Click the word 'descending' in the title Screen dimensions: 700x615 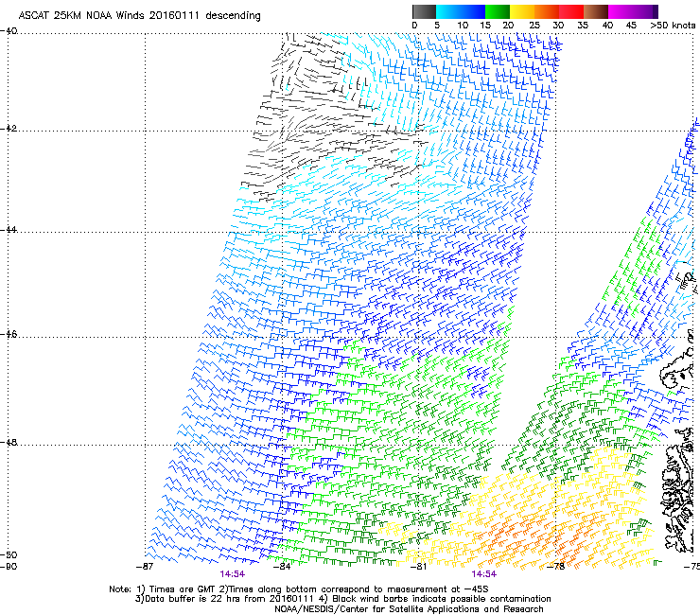(x=233, y=16)
